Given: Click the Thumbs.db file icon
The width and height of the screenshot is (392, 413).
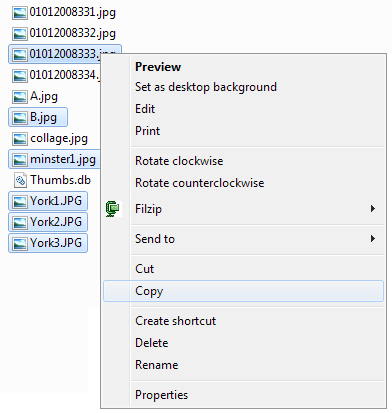Looking at the screenshot, I should click(x=20, y=180).
